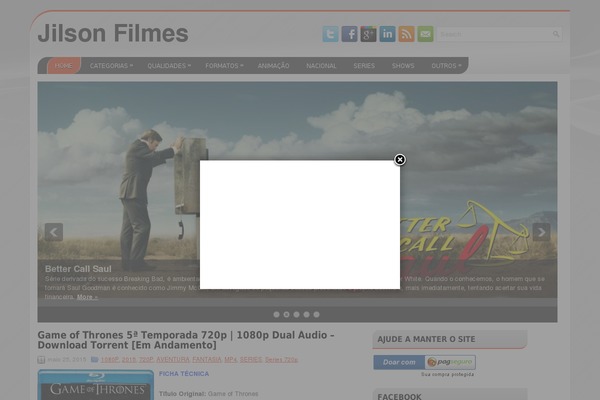
Task: Click the FICHA TÉCNICA heading text
Action: [x=184, y=374]
